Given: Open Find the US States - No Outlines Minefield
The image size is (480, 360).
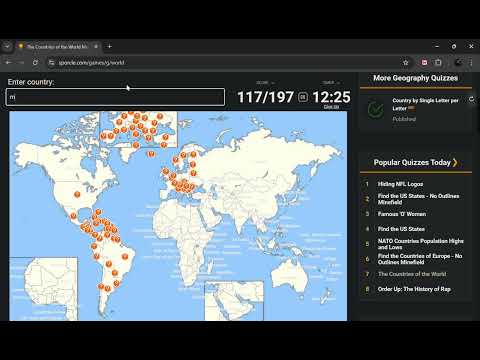Looking at the screenshot, I should point(418,199).
